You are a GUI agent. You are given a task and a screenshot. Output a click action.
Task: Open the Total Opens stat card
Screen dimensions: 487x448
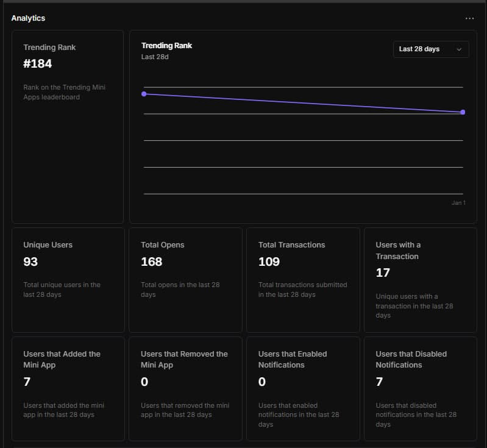click(x=185, y=280)
